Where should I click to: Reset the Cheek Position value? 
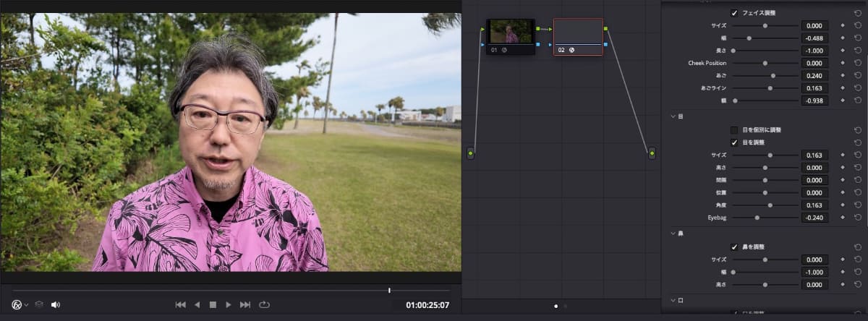click(857, 63)
